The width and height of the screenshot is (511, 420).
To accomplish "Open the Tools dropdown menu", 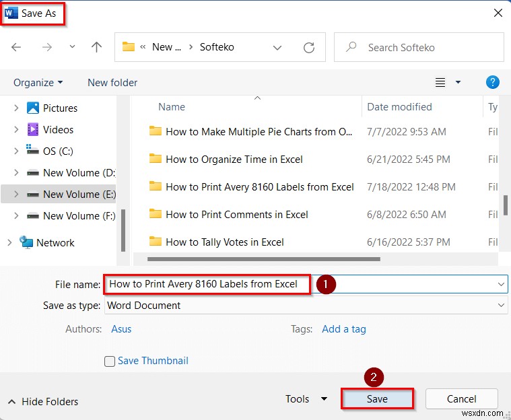I will [x=306, y=399].
